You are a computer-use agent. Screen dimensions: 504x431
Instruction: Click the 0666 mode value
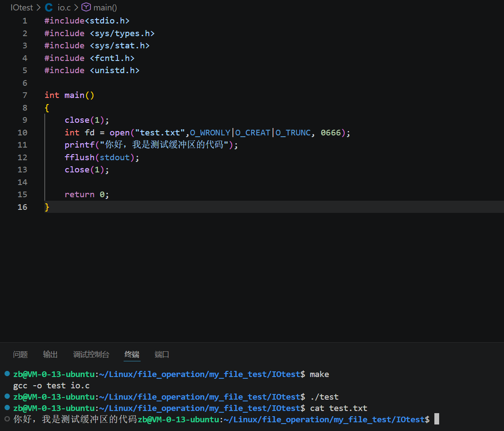pos(331,133)
